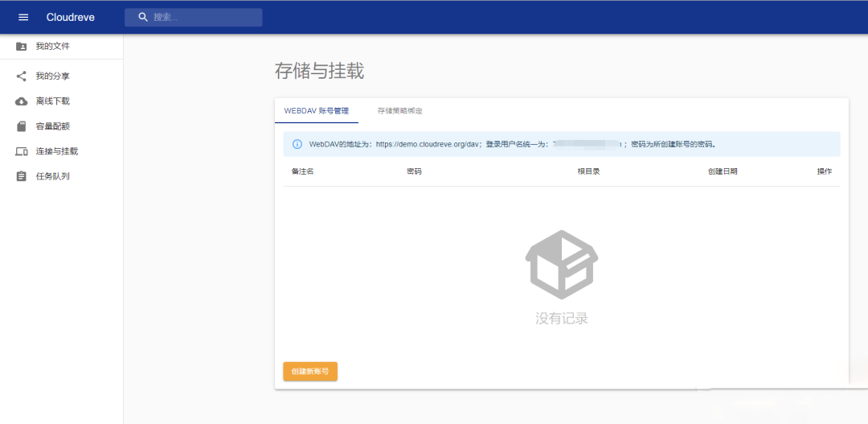Focus the 搜索 search input field

pyautogui.click(x=193, y=17)
